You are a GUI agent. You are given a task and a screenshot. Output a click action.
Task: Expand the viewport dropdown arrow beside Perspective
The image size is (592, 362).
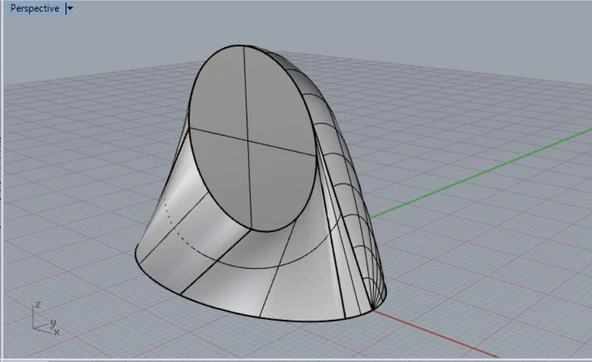pos(69,8)
